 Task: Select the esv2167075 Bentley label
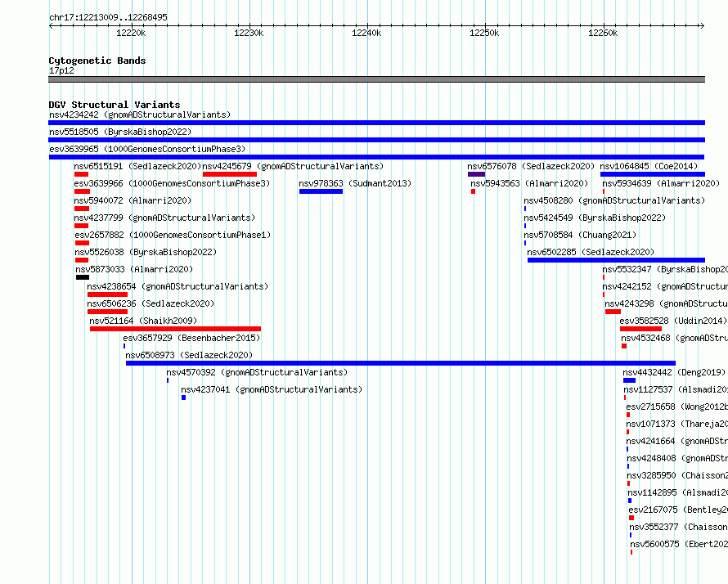pyautogui.click(x=678, y=510)
